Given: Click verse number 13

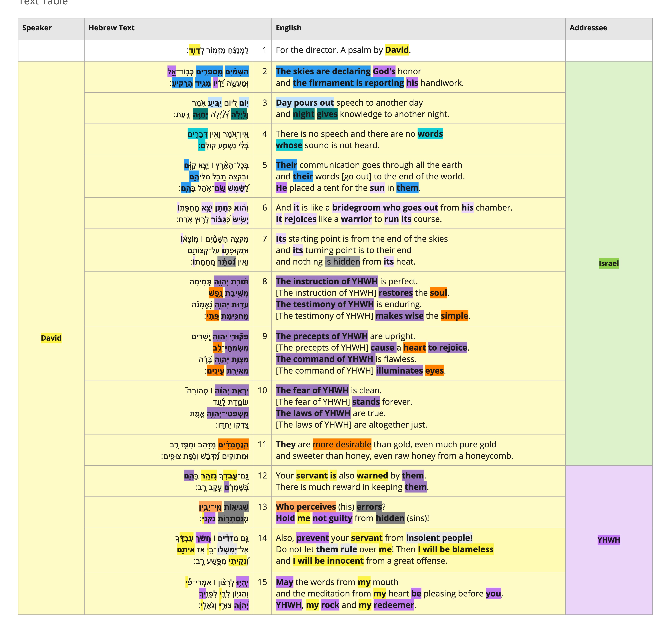Looking at the screenshot, I should point(262,507).
